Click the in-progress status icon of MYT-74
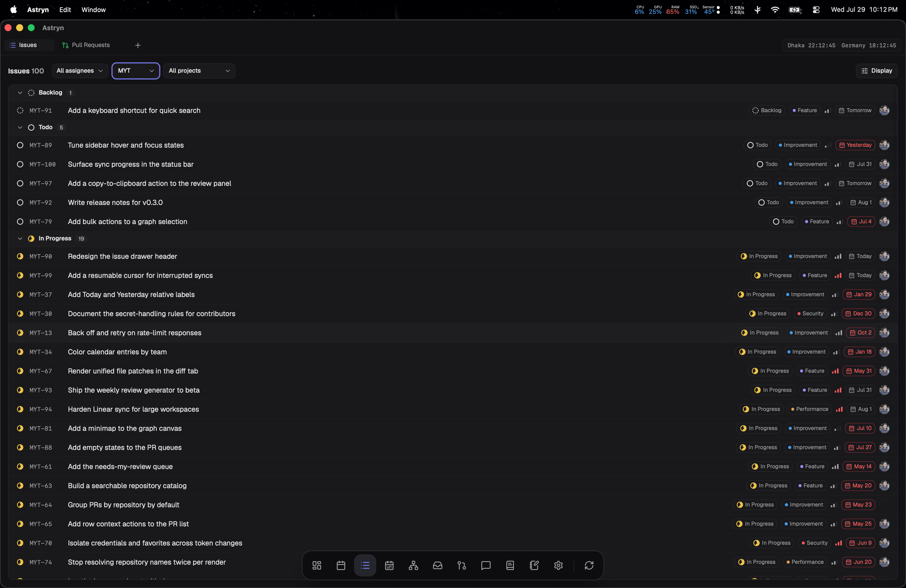906x588 pixels. (x=20, y=562)
